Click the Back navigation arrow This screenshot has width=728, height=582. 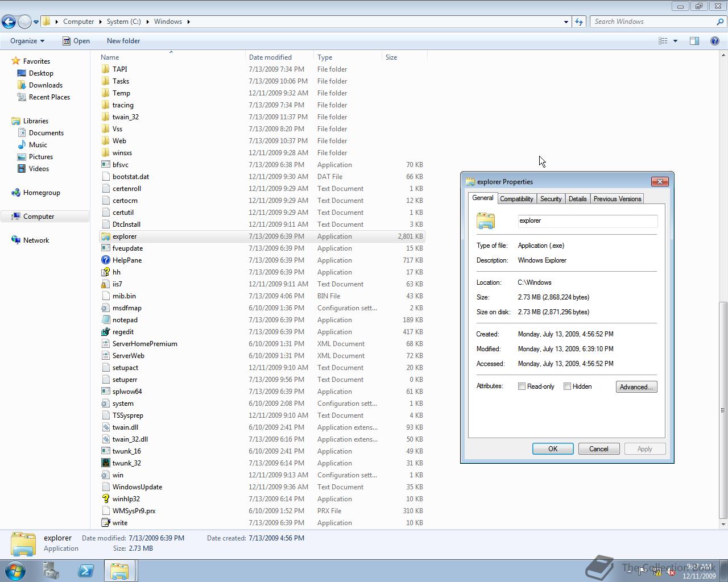pos(9,22)
